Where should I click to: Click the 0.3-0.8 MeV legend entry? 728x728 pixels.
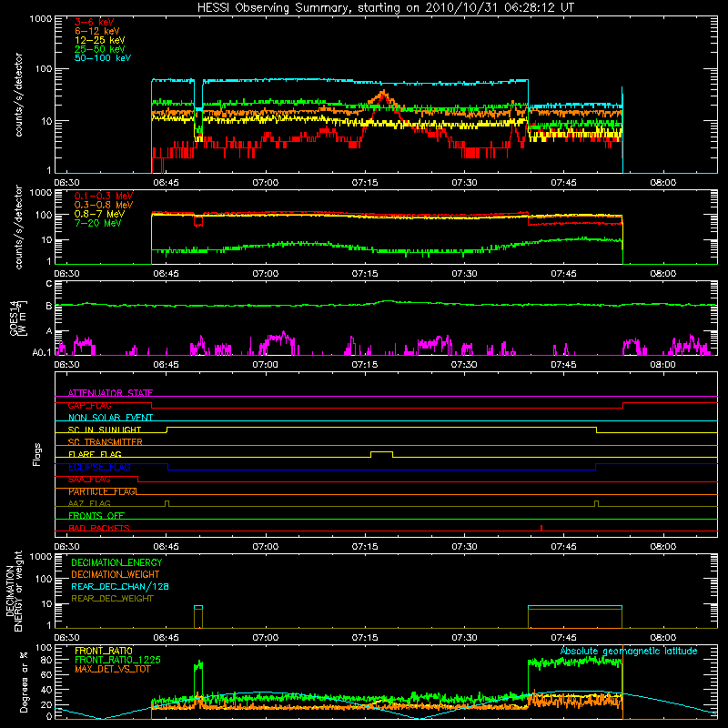104,205
